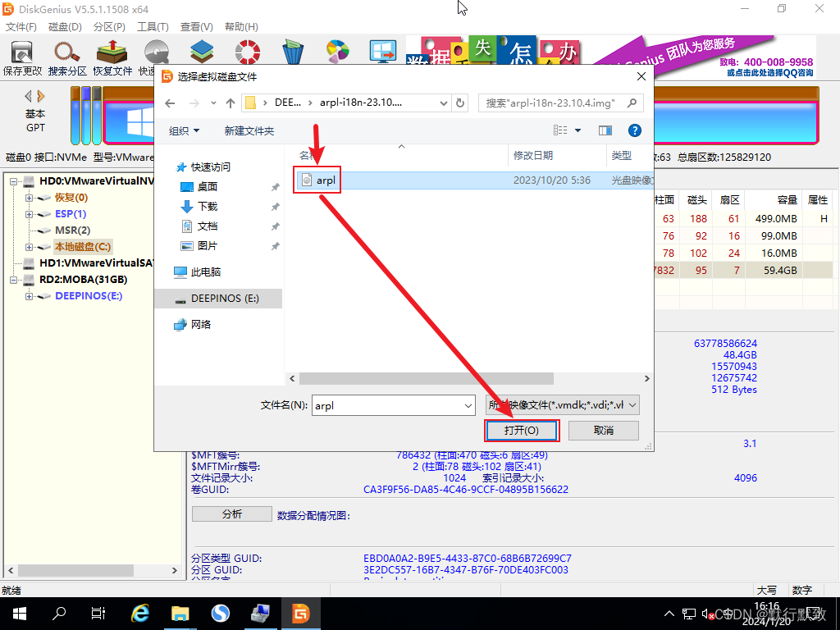Click the colorful pie wheel toolbar icon
The image size is (840, 630).
point(337,52)
